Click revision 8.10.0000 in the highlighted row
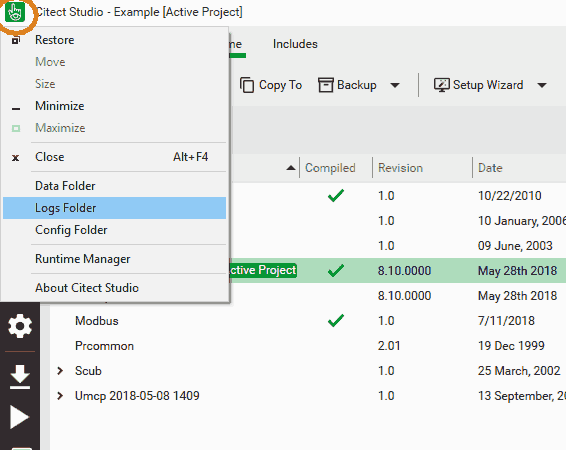 click(x=404, y=271)
